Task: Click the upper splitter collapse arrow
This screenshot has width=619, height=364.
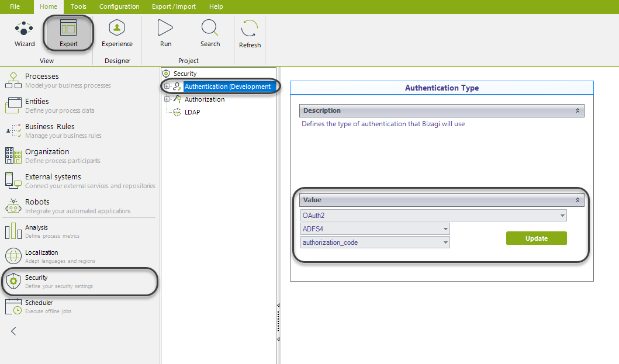Action: click(x=278, y=305)
